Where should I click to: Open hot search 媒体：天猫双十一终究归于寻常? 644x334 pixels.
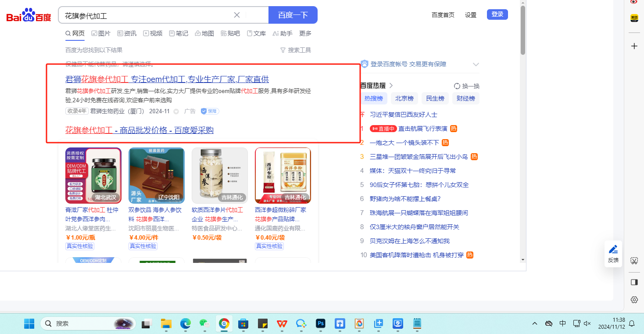413,171
